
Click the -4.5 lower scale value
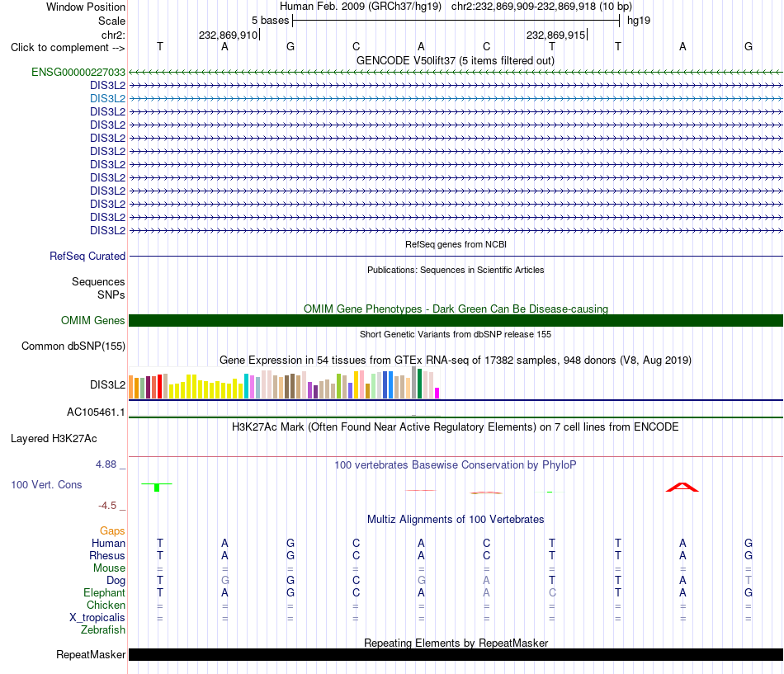(107, 506)
